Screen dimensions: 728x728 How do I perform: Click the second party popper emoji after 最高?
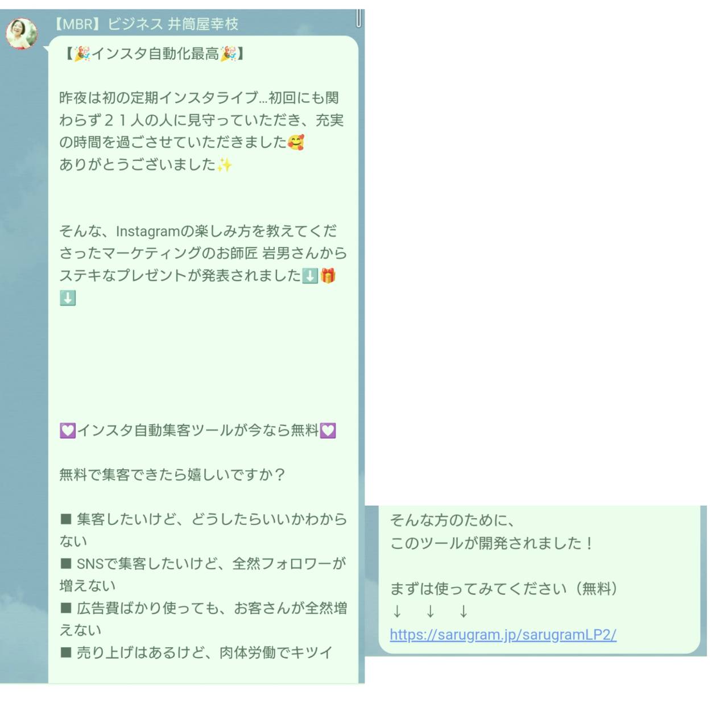(x=229, y=54)
